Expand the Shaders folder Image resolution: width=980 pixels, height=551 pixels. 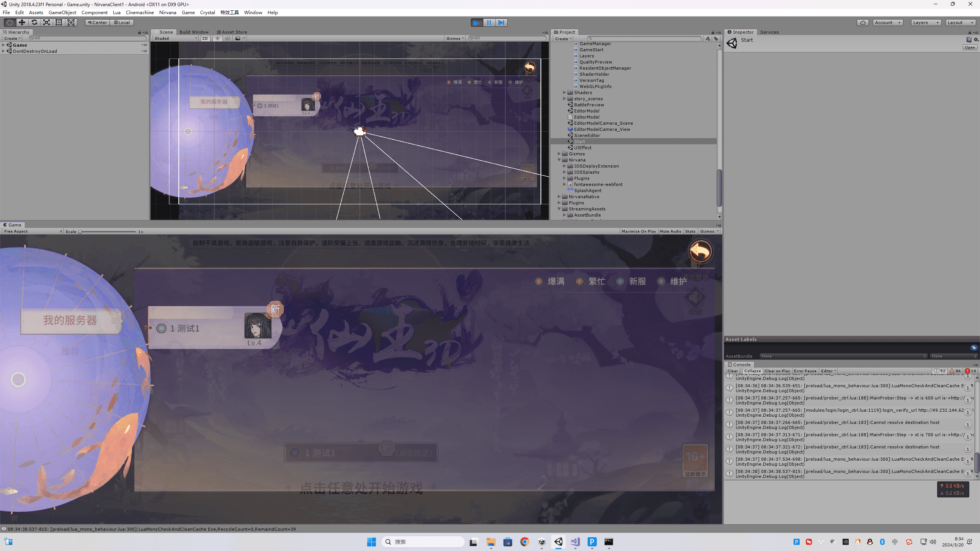(564, 93)
